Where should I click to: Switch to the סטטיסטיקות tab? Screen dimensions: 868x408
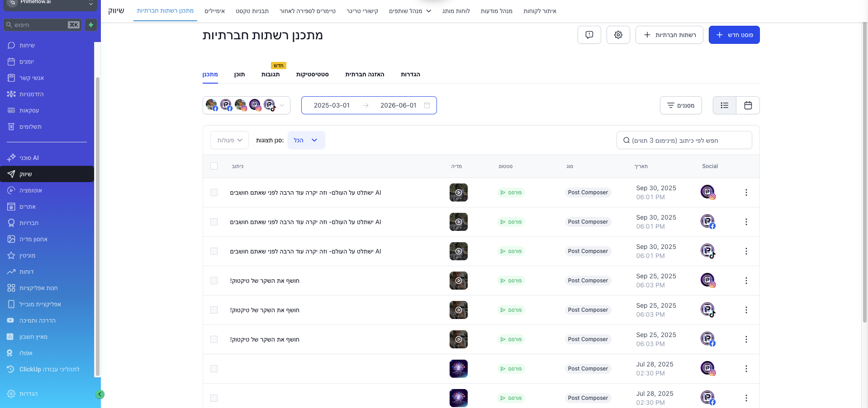pos(312,74)
